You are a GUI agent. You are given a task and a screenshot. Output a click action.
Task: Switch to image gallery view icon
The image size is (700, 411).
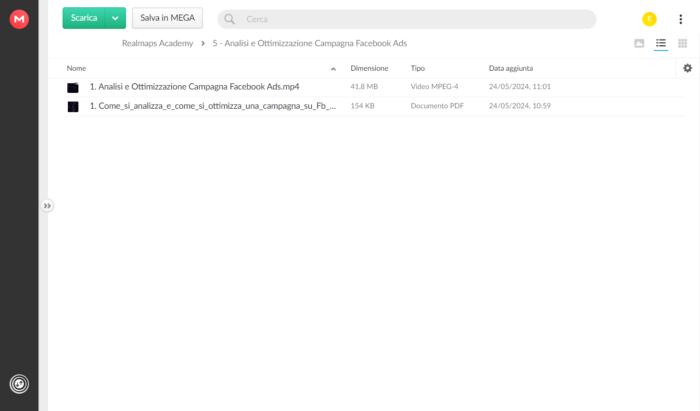coord(639,43)
